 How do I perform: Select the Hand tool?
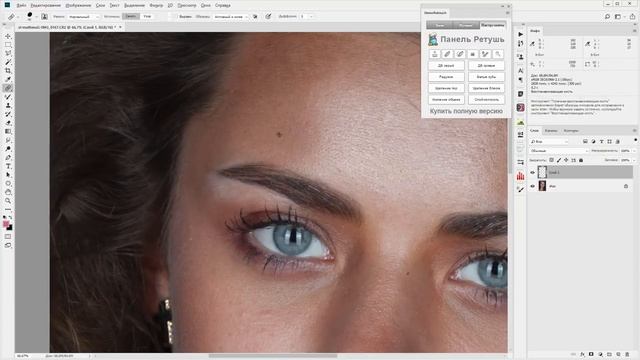[x=8, y=192]
